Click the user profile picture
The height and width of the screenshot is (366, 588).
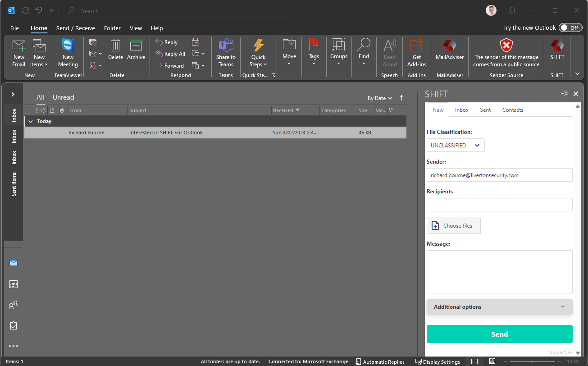pyautogui.click(x=491, y=10)
